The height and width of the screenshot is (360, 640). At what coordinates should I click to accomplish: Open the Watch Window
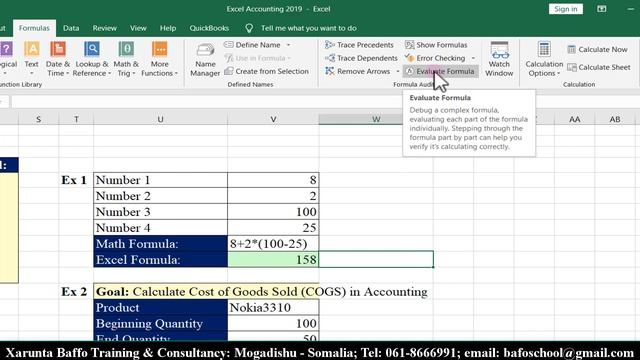click(499, 60)
